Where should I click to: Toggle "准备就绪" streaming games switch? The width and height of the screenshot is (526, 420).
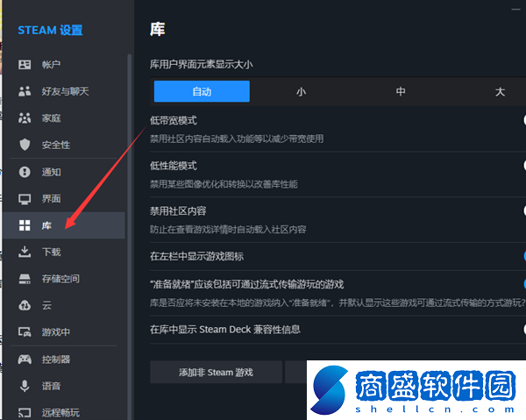[524, 284]
